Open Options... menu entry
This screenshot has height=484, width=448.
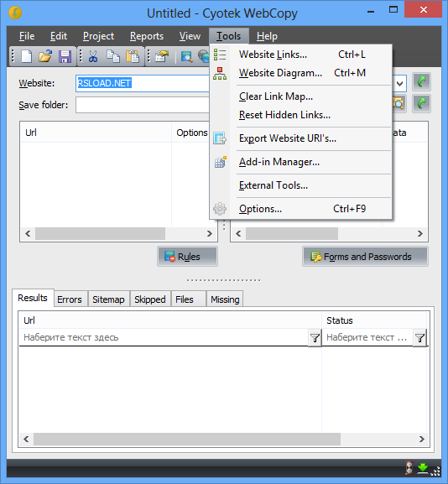(x=301, y=209)
